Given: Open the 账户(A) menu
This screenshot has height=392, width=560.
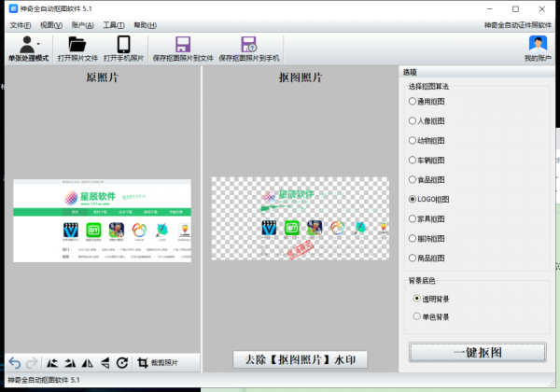Looking at the screenshot, I should (82, 25).
